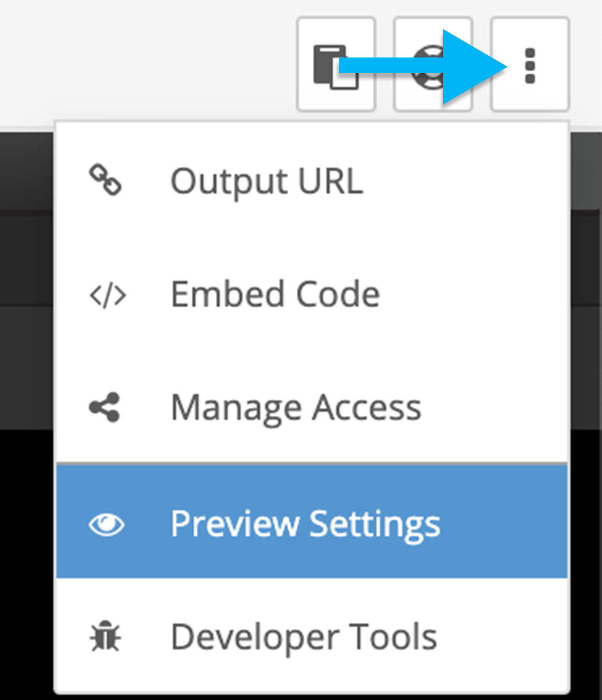Click the share nodes icon beside Manage Access
602x700 pixels.
[x=104, y=407]
